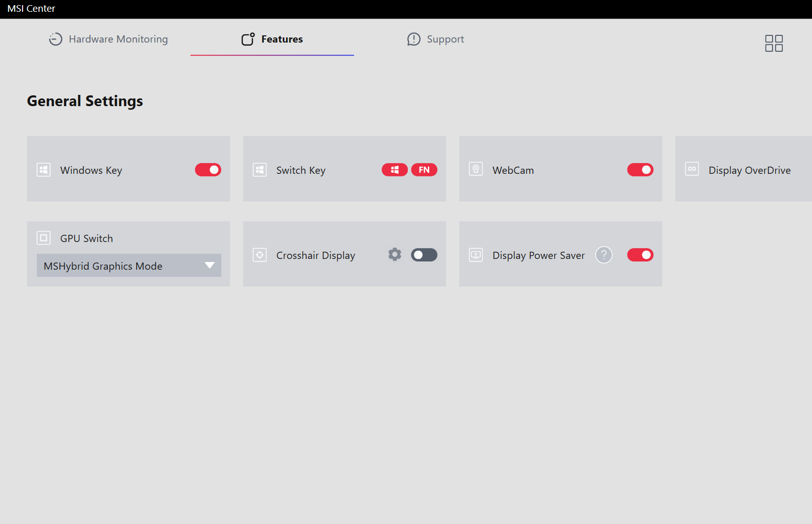Click the Display OverDrive OD icon
This screenshot has width=812, height=524.
[x=692, y=169]
